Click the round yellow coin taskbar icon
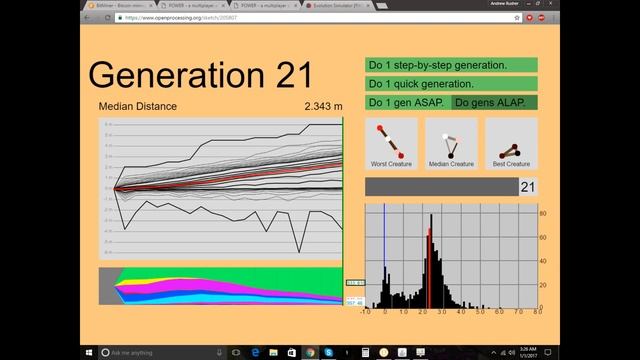Viewport: 640px width, 360px height. pyautogui.click(x=384, y=352)
